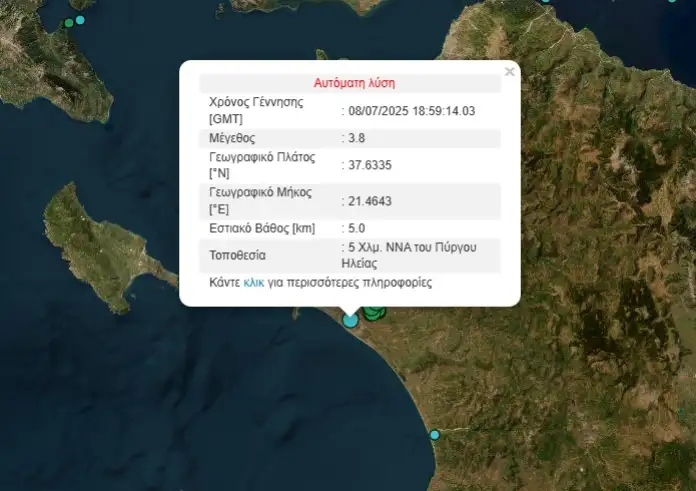Click the origin time value '08/07/2025 18:59:14.03'
696x491 pixels.
(x=411, y=111)
